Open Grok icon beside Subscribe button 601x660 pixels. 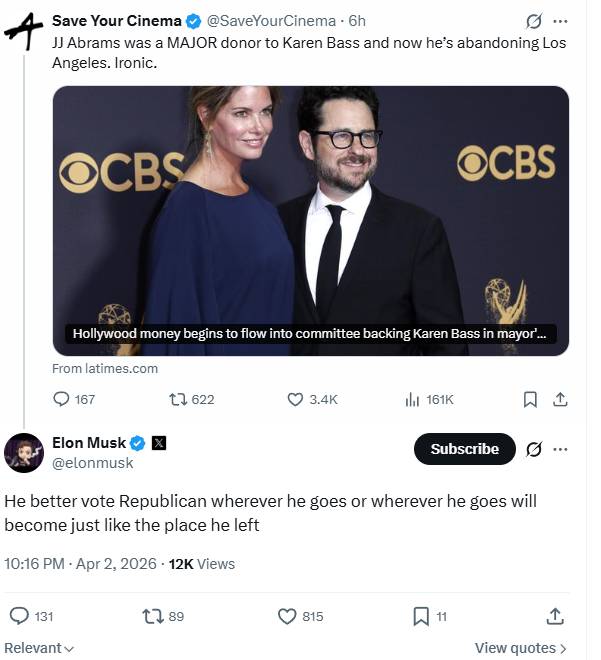click(x=534, y=449)
